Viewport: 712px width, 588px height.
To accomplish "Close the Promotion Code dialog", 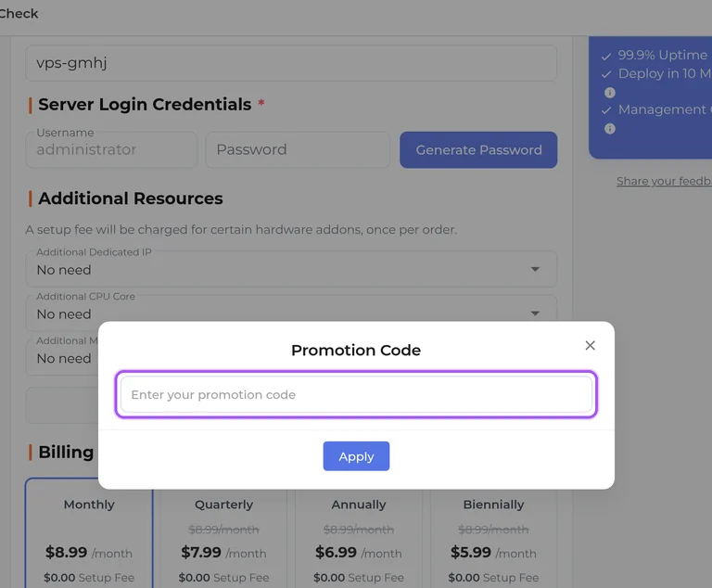I will click(x=590, y=345).
